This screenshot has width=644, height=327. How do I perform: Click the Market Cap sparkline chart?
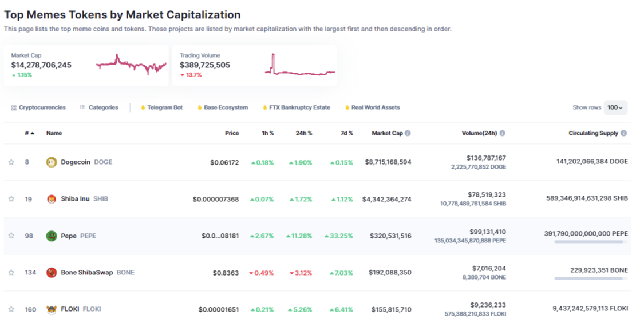pos(131,65)
